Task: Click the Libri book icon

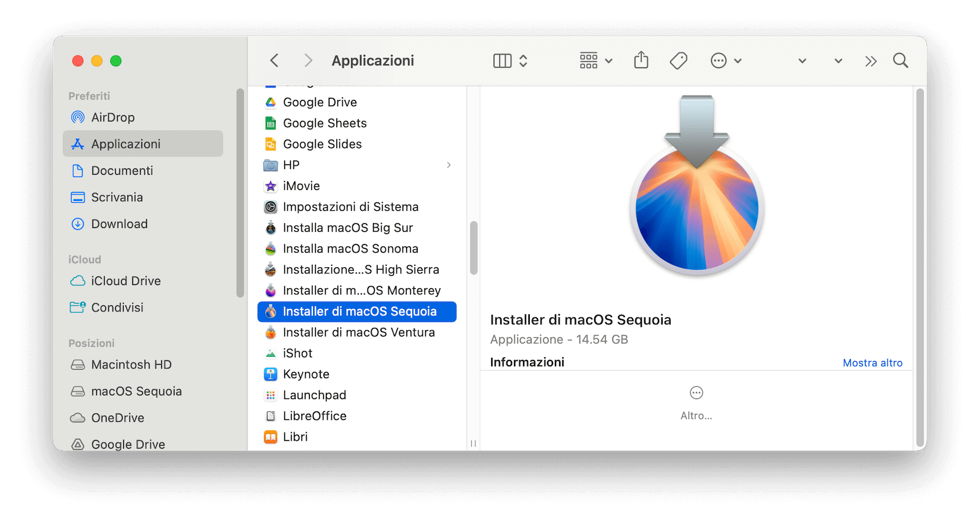Action: click(x=271, y=437)
